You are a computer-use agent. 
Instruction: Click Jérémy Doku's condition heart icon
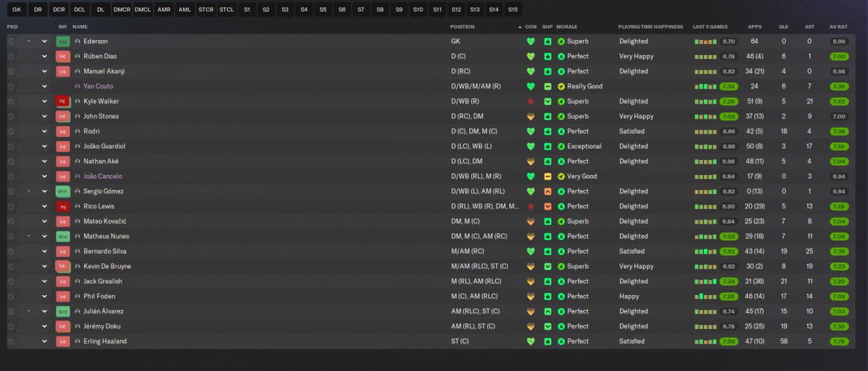[530, 326]
